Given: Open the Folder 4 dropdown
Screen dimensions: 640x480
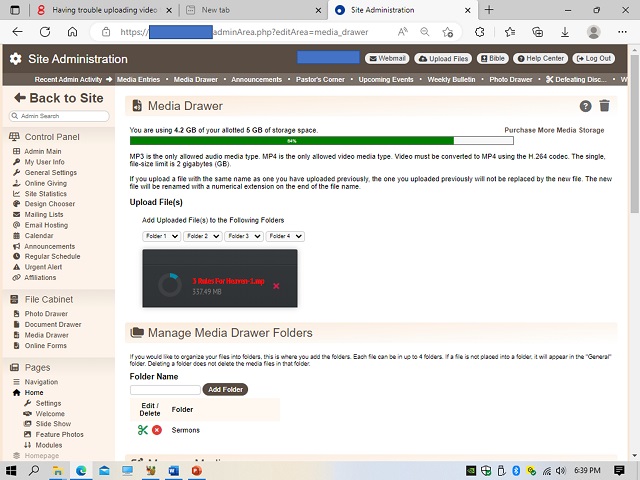Looking at the screenshot, I should tap(285, 236).
